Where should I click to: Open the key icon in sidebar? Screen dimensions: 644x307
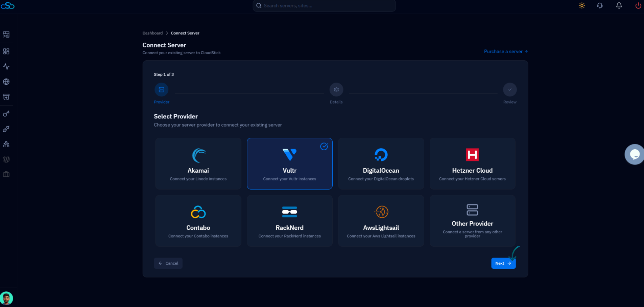click(6, 114)
